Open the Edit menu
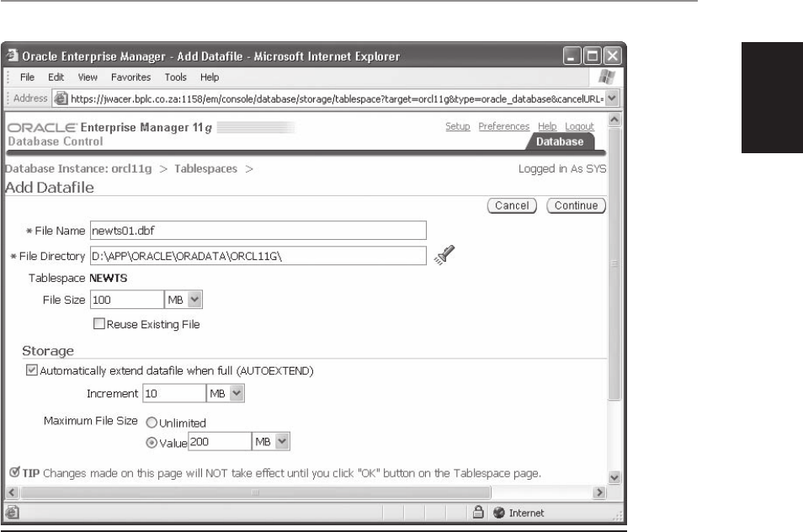 click(56, 77)
